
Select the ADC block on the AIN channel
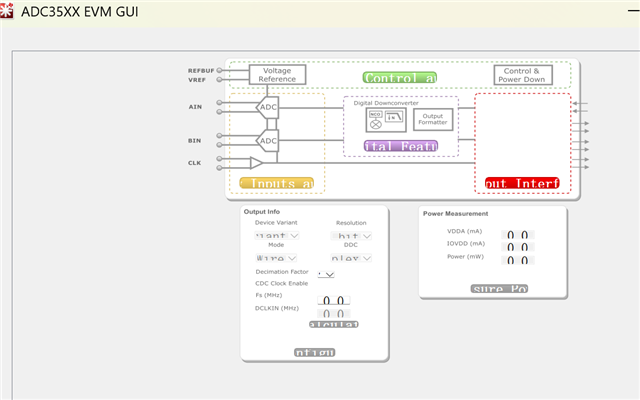[268, 107]
